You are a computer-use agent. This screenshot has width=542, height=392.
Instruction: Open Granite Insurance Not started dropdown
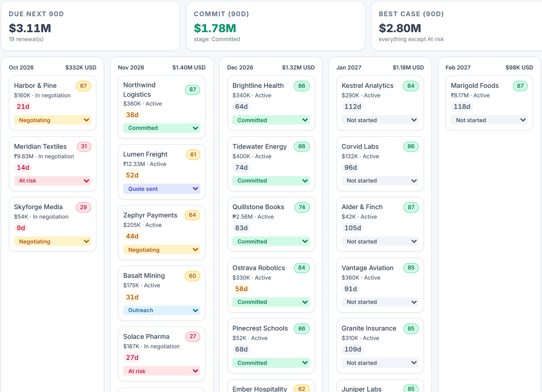380,363
